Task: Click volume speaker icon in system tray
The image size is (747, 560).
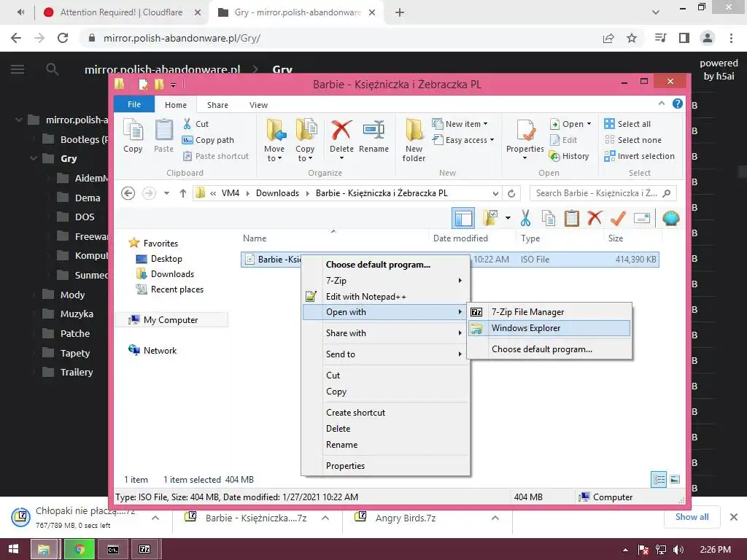Action: pyautogui.click(x=678, y=550)
